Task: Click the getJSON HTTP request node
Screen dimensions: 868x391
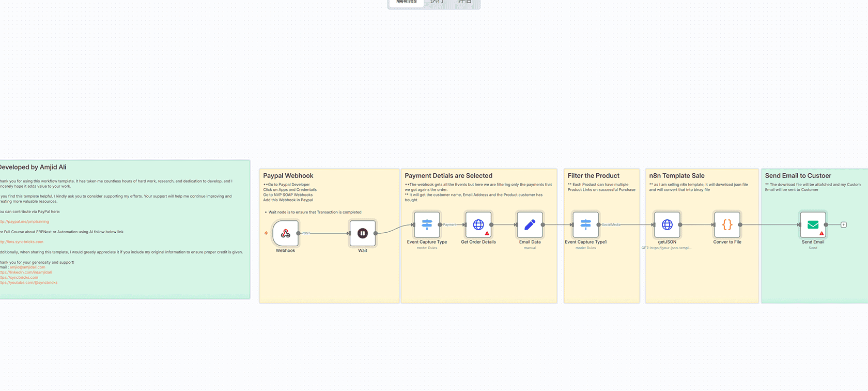Action: (x=667, y=224)
